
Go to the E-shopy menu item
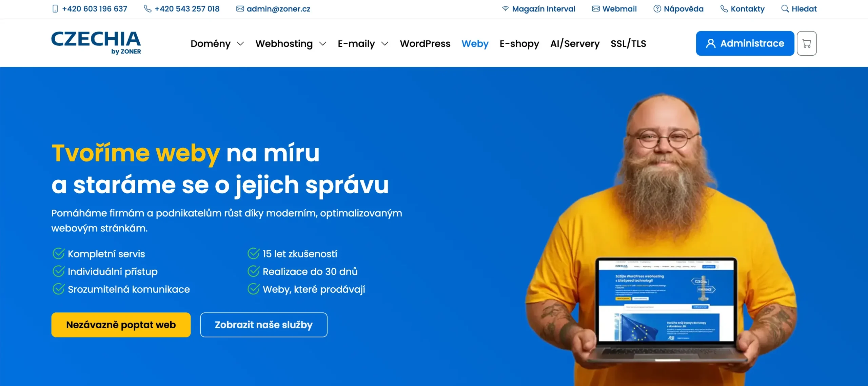[519, 44]
